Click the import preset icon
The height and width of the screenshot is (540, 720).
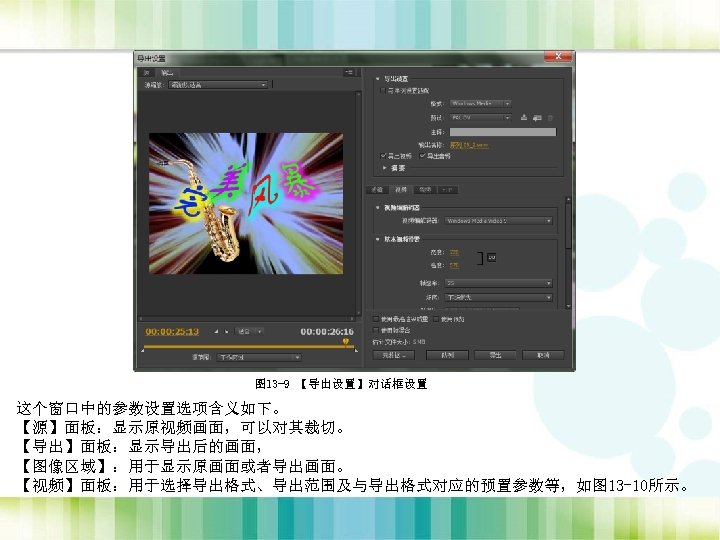(x=537, y=118)
